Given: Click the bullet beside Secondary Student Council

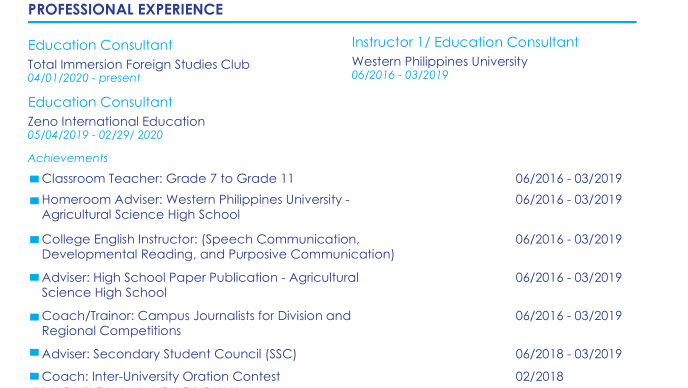Looking at the screenshot, I should [x=34, y=353].
